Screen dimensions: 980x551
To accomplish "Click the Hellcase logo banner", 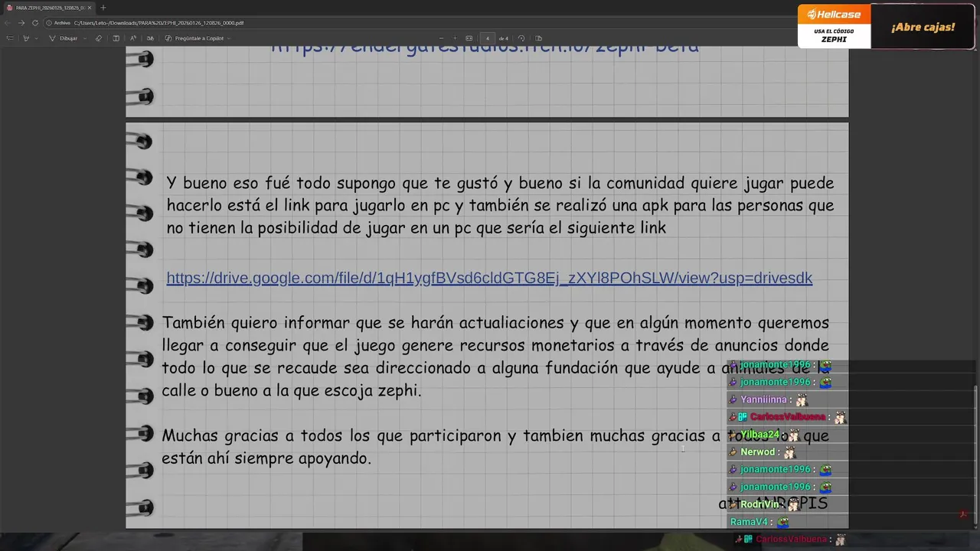I will [834, 15].
